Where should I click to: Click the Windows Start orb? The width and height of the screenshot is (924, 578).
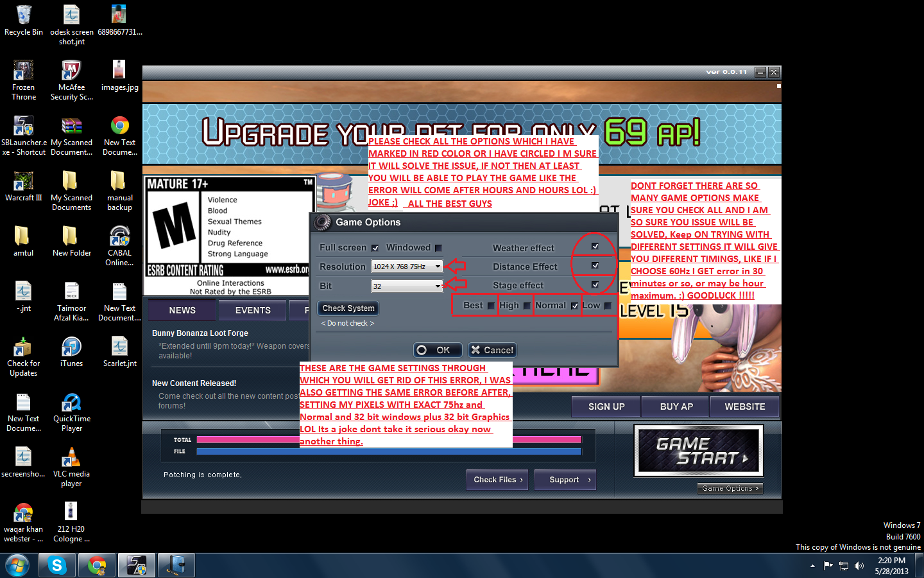[x=17, y=566]
